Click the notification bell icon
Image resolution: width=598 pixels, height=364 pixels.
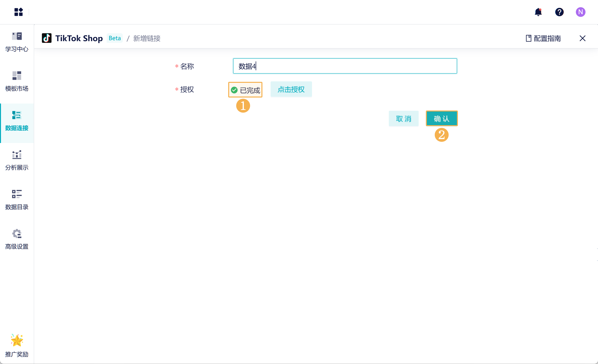coord(538,12)
